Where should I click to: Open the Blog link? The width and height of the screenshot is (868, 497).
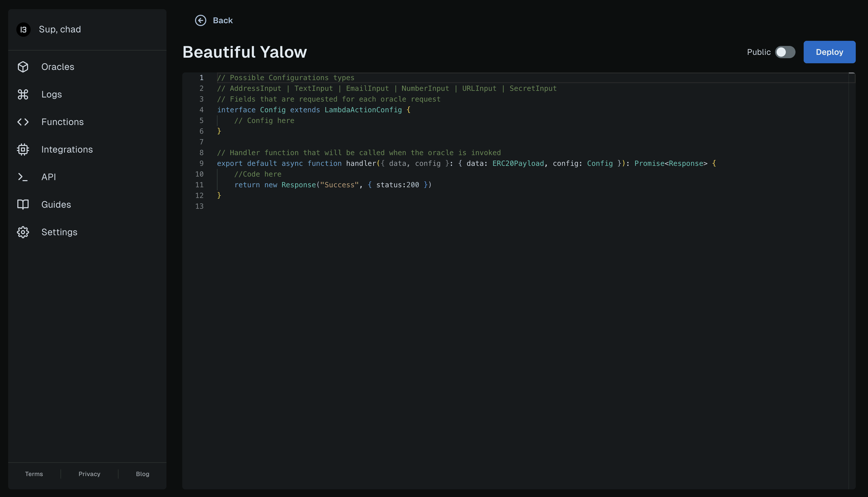coord(142,474)
